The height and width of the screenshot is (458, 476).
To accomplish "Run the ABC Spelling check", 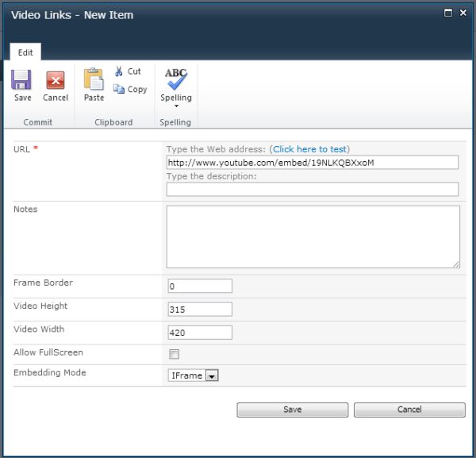I will click(176, 79).
